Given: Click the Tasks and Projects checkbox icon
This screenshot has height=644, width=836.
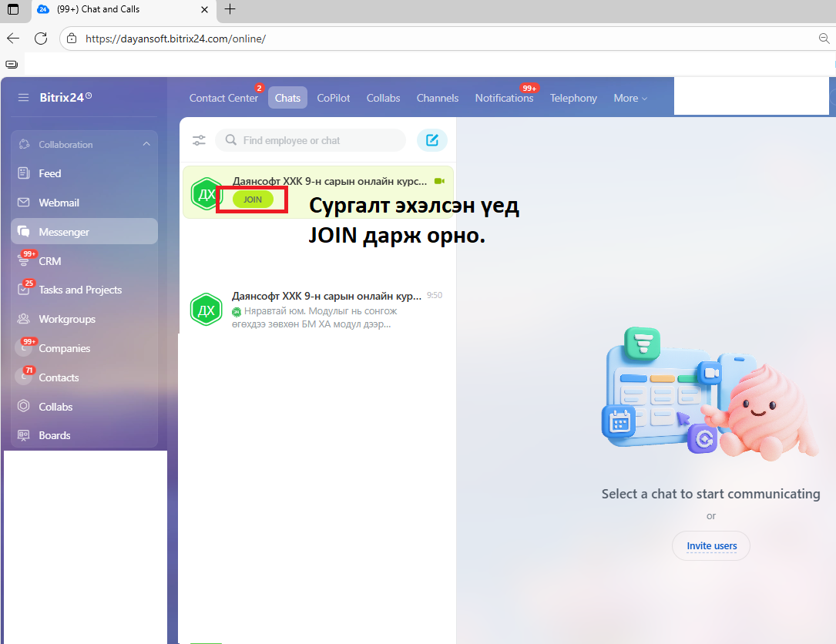Looking at the screenshot, I should click(24, 290).
